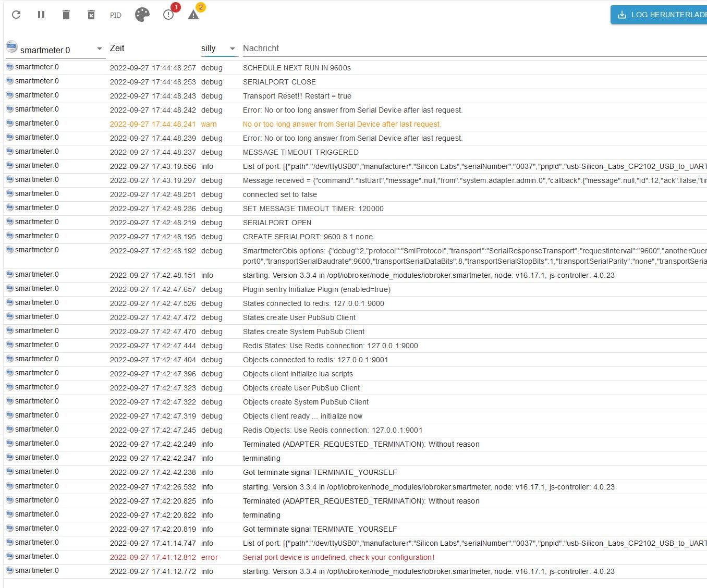The width and height of the screenshot is (707, 588).
Task: Click the LOG HERUNTERLADEN download button
Action: (659, 15)
